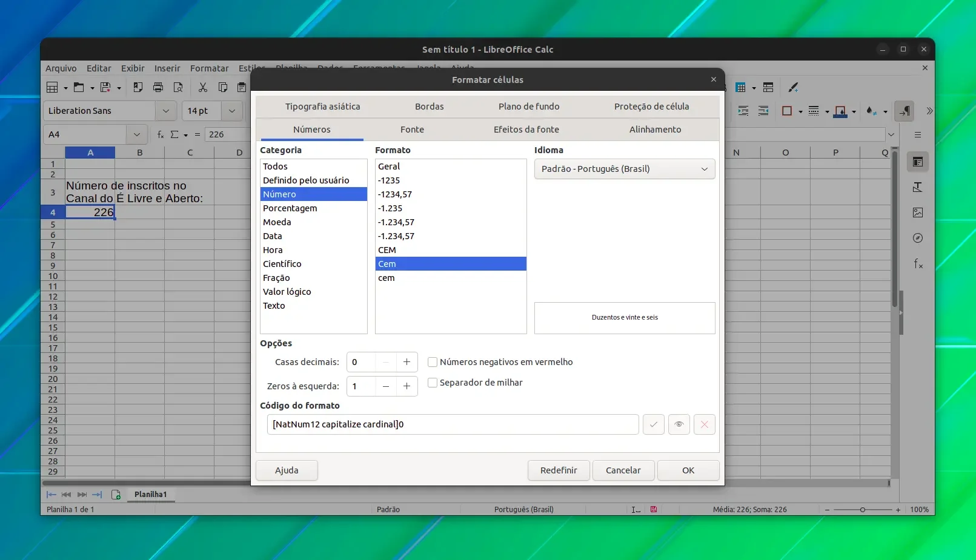Click the Redefinir button
Screen dimensions: 976x560
(559, 470)
